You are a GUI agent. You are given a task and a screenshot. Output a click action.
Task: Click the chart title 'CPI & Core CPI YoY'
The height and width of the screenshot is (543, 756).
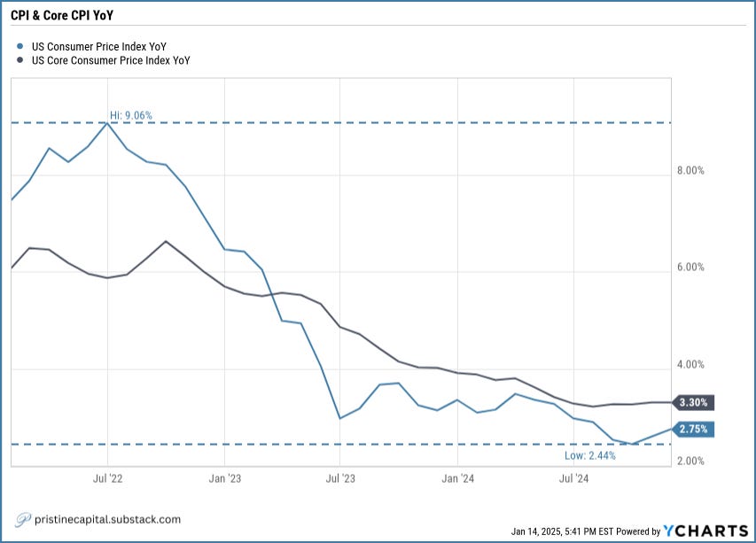tap(62, 15)
